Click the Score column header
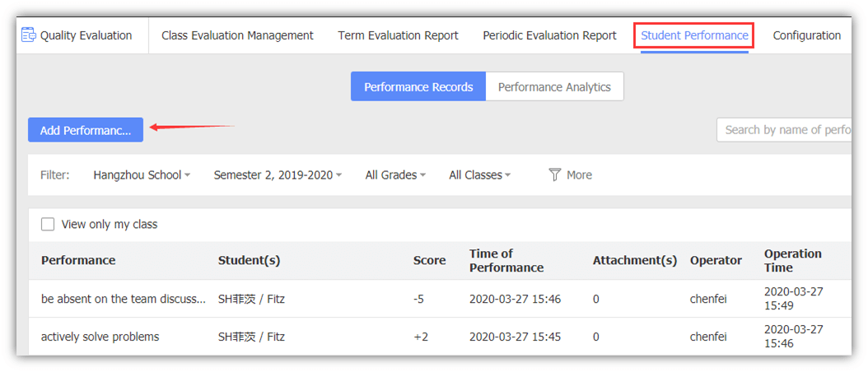The width and height of the screenshot is (868, 372). [x=429, y=260]
